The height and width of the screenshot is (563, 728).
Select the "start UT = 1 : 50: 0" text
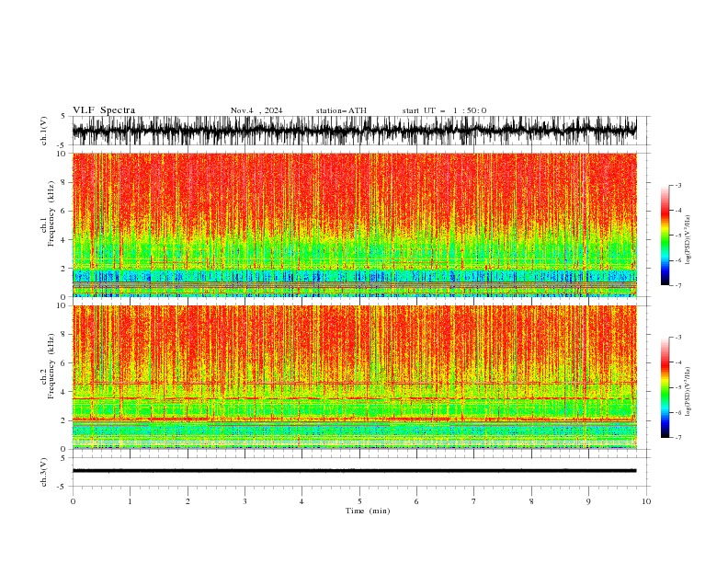tap(444, 110)
